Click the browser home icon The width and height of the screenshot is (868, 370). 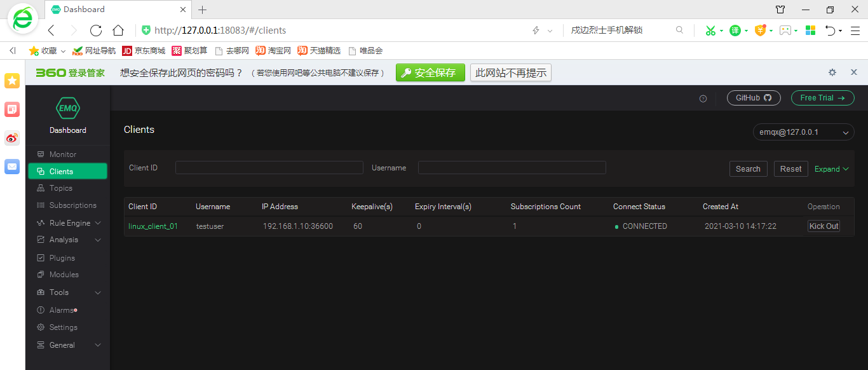pos(118,30)
